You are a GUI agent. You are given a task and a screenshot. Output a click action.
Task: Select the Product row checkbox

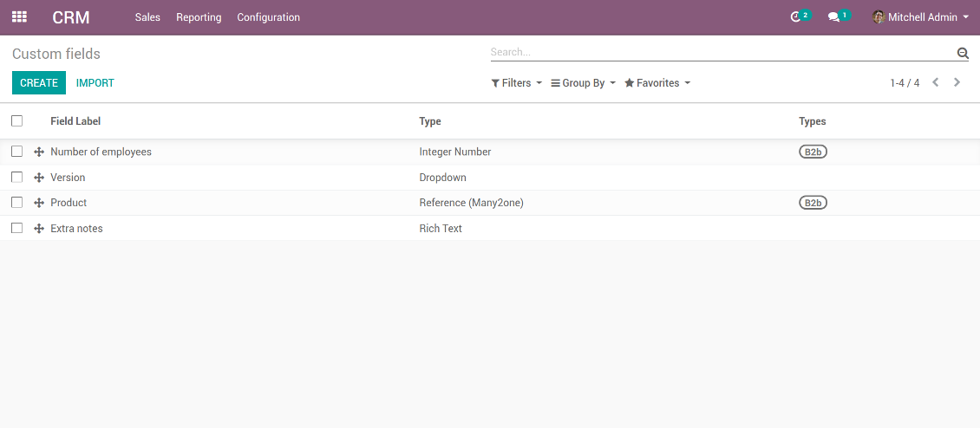(17, 203)
